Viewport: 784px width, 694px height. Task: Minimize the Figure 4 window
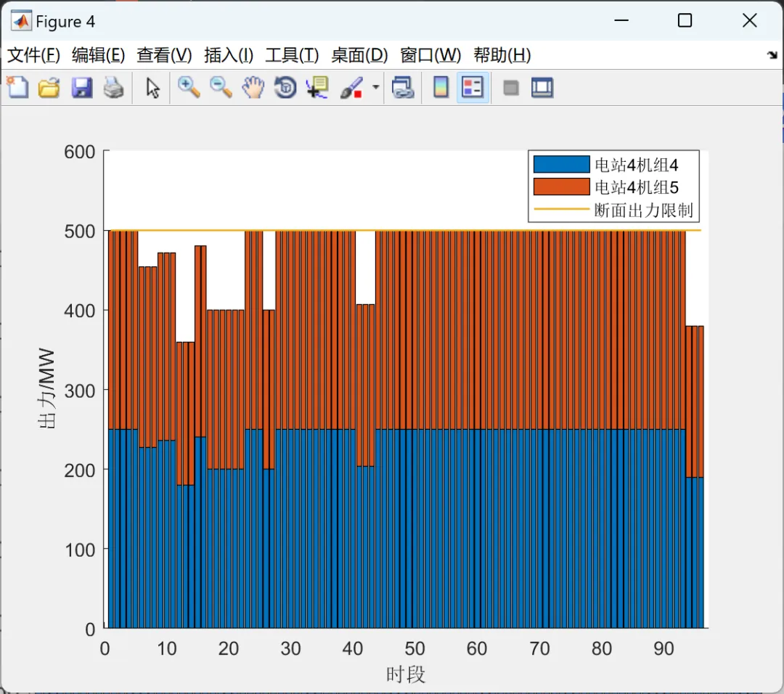[x=621, y=20]
